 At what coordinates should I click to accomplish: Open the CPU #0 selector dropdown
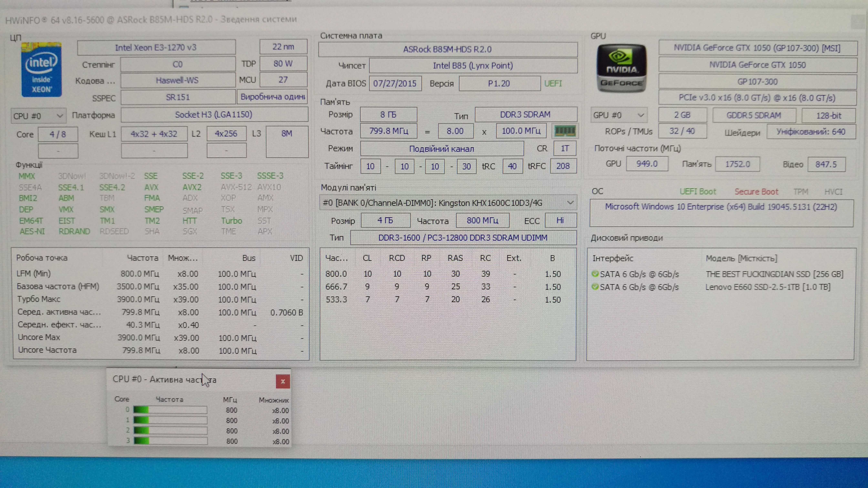(x=38, y=116)
